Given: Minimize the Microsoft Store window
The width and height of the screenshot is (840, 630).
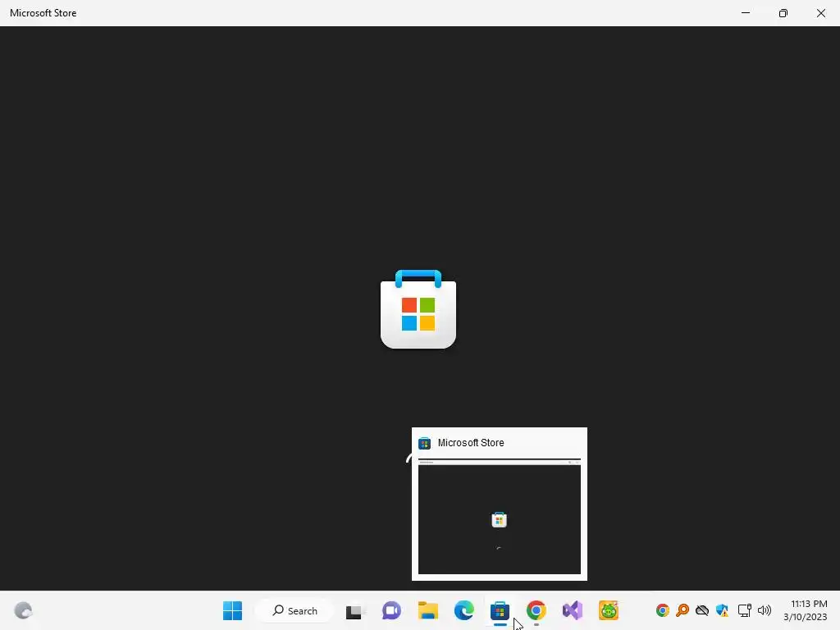Looking at the screenshot, I should pyautogui.click(x=745, y=13).
